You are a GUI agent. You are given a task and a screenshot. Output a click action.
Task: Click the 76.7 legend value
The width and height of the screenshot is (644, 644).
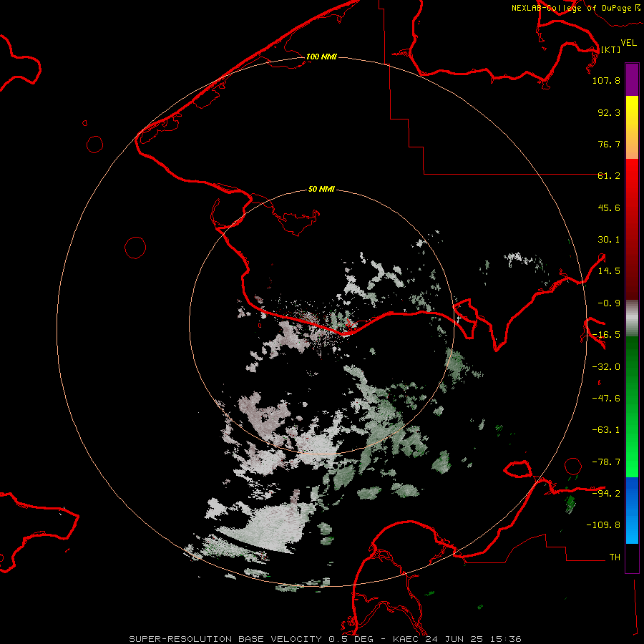pos(609,144)
